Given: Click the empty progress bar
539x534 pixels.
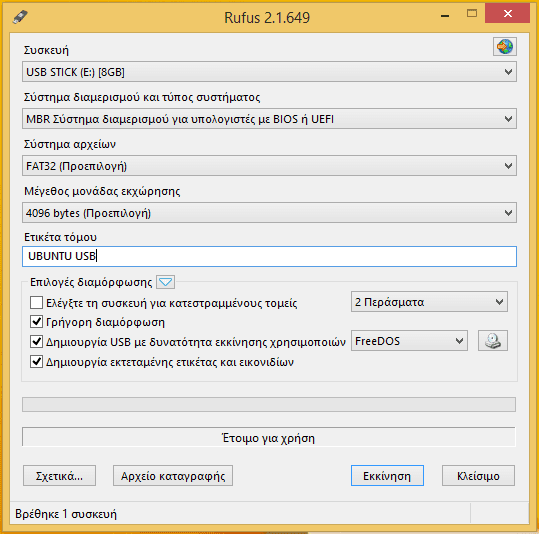Looking at the screenshot, I should pos(269,404).
